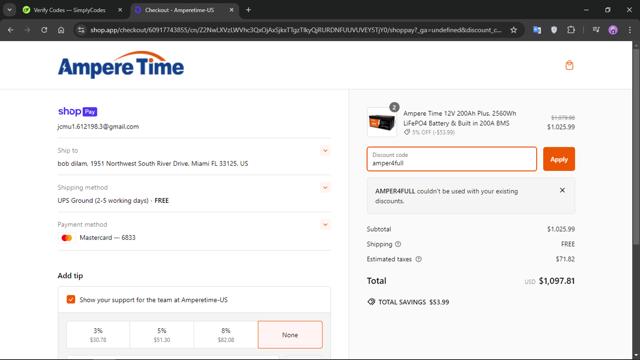Click the Estimated taxes info icon
Image resolution: width=640 pixels, height=360 pixels.
[x=418, y=259]
